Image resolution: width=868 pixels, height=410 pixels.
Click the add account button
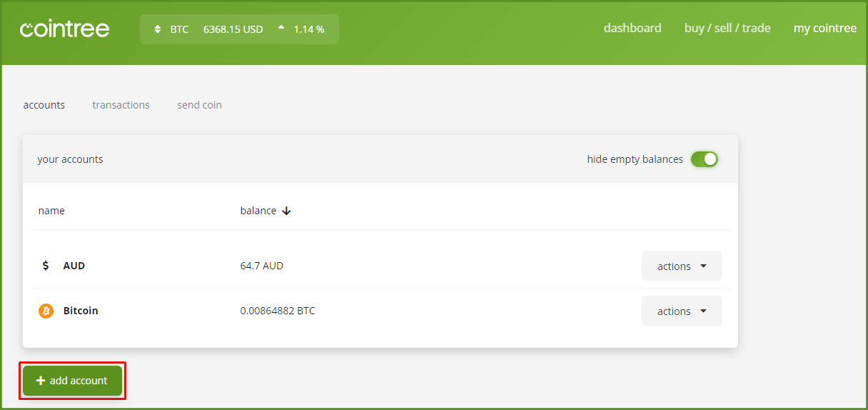tap(73, 381)
